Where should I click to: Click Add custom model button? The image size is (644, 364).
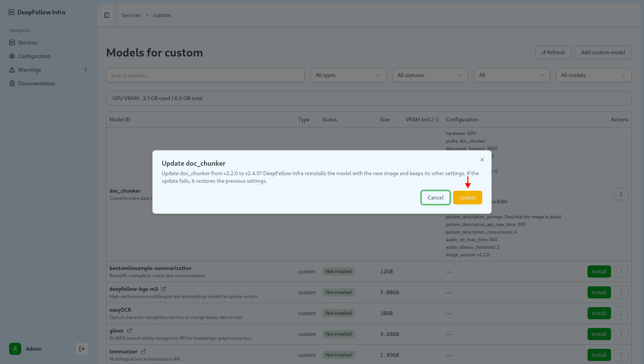point(603,52)
